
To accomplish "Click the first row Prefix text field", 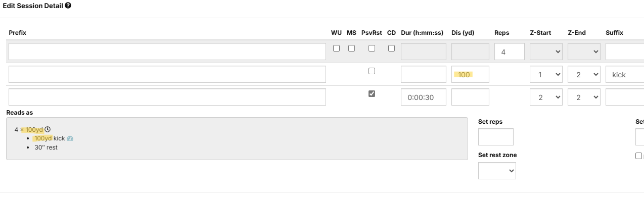I will click(x=167, y=52).
